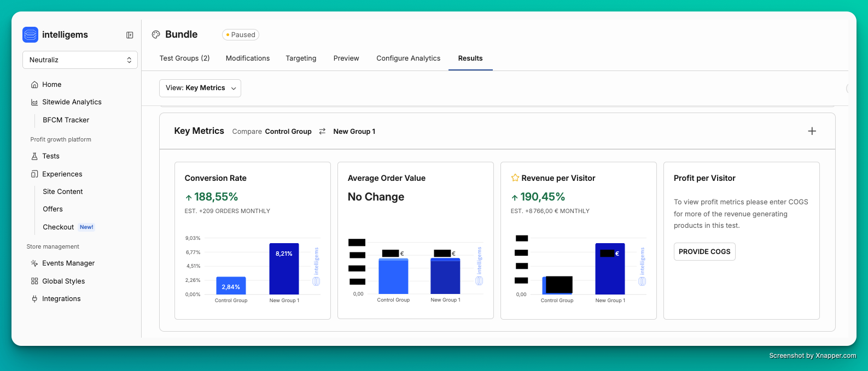Image resolution: width=868 pixels, height=371 pixels.
Task: Click the Integrations plug icon
Action: (x=34, y=299)
